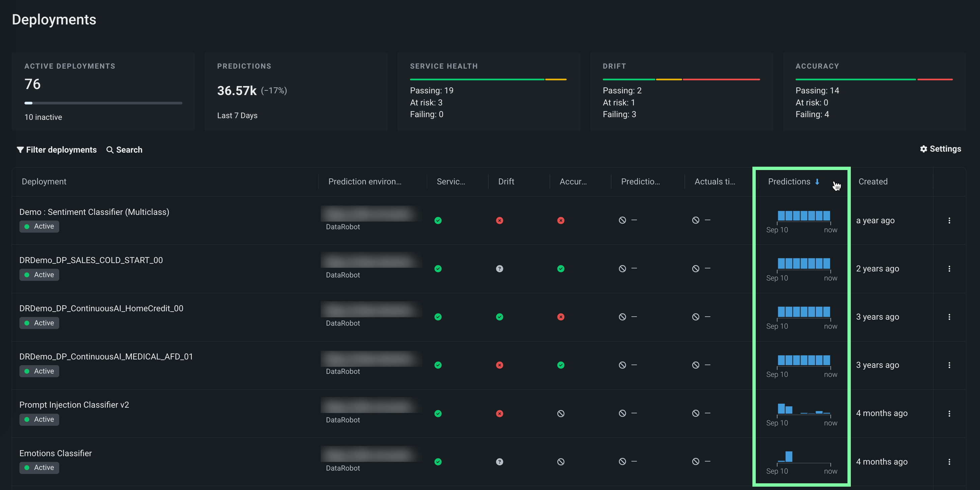The image size is (980, 490).
Task: Click unknown drift icon for DRDemo_DP_SALES_COLD_START_00
Action: point(499,268)
